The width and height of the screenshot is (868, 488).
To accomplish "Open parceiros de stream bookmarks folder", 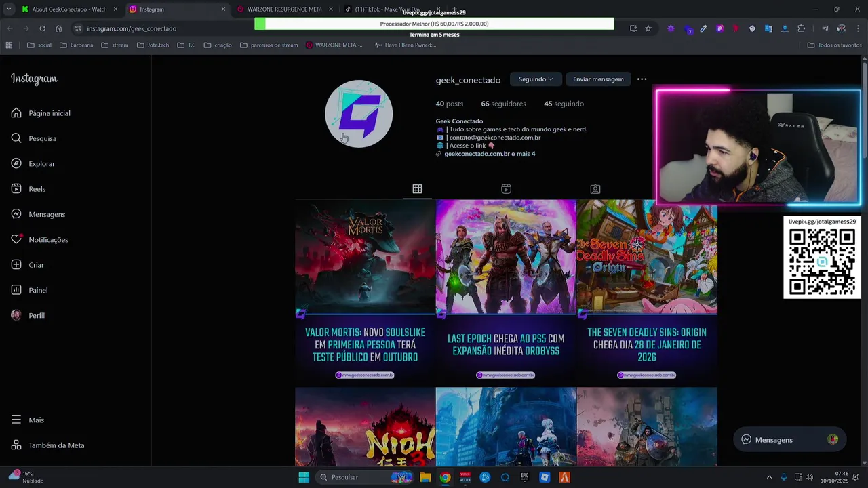I will point(269,45).
